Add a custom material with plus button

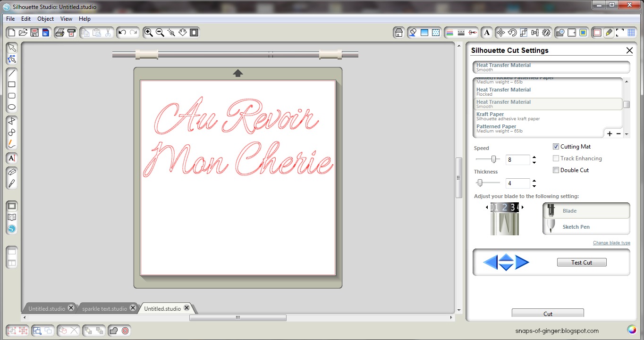pos(610,134)
